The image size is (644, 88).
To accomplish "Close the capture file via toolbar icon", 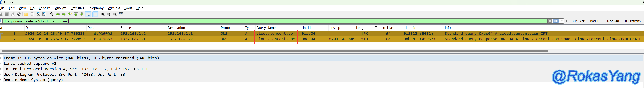I will 38,15.
